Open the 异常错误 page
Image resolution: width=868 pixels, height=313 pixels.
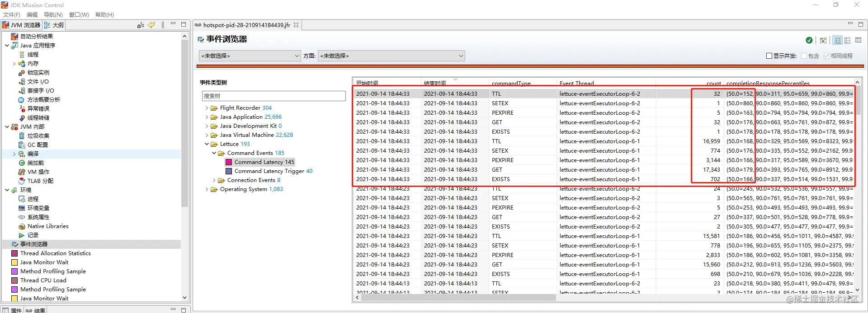point(34,108)
